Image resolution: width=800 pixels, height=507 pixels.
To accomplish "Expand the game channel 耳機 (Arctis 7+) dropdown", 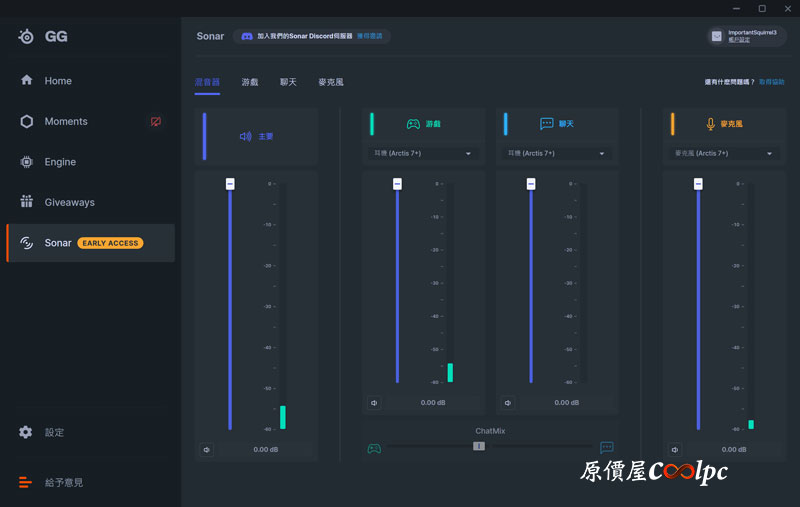I will click(x=422, y=154).
